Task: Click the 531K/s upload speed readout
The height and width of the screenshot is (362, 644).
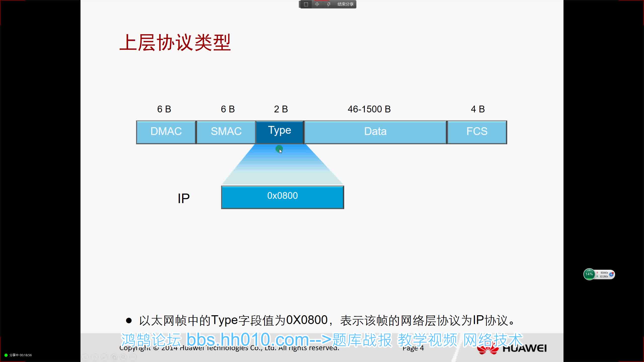Action: 604,273
